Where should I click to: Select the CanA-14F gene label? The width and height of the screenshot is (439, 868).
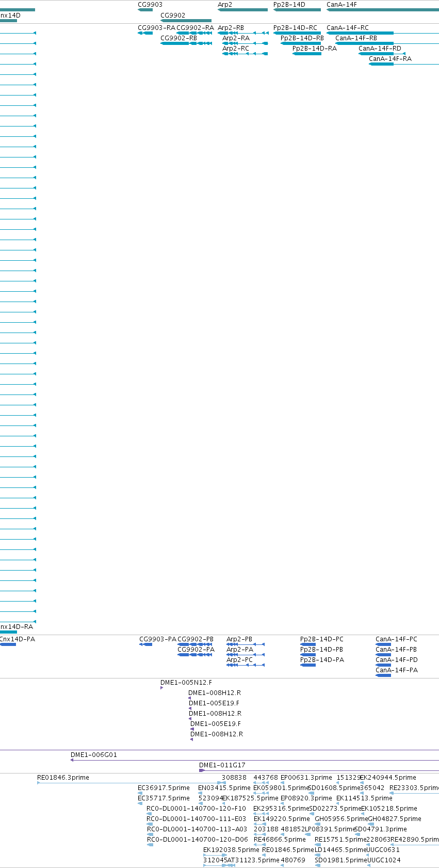pyautogui.click(x=342, y=5)
